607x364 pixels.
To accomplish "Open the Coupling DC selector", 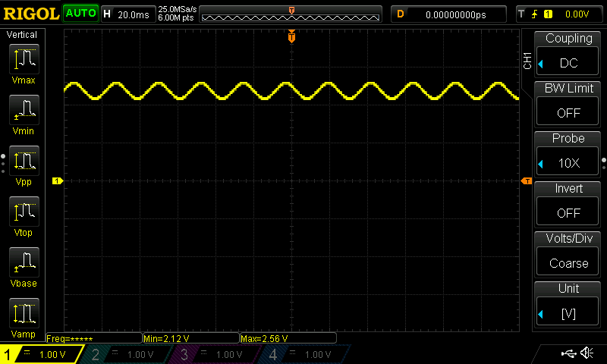I will (x=568, y=63).
